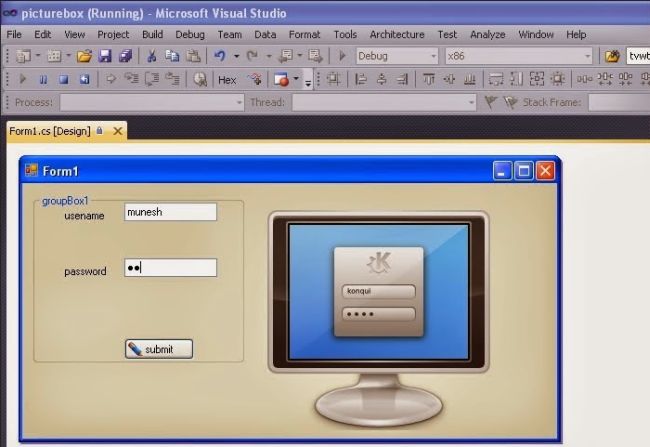Click the Align Lefts layout icon

pos(361,79)
